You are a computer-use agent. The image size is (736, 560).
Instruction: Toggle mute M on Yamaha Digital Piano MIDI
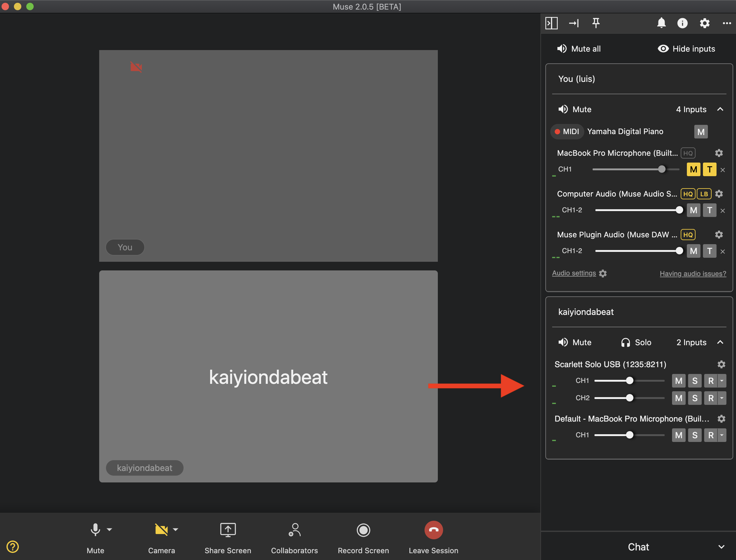point(701,132)
